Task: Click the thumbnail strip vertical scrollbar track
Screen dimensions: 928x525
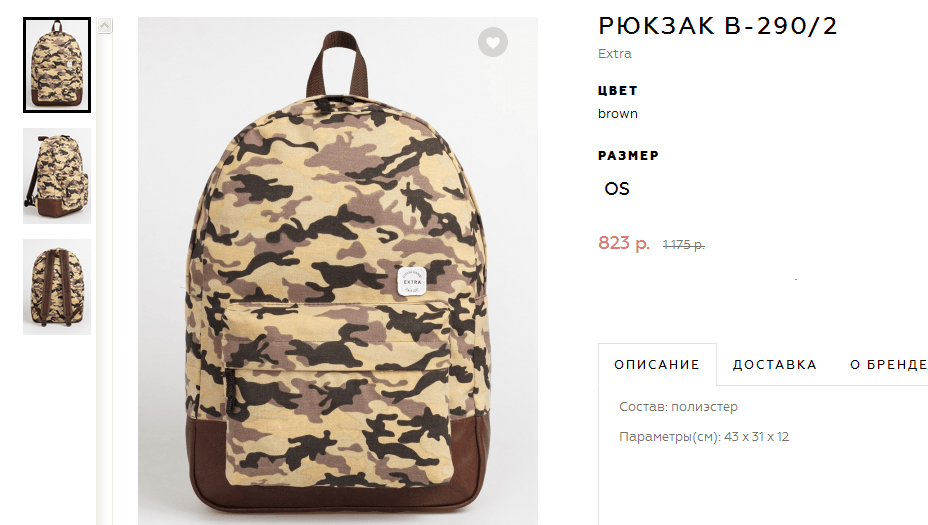Action: click(105, 278)
